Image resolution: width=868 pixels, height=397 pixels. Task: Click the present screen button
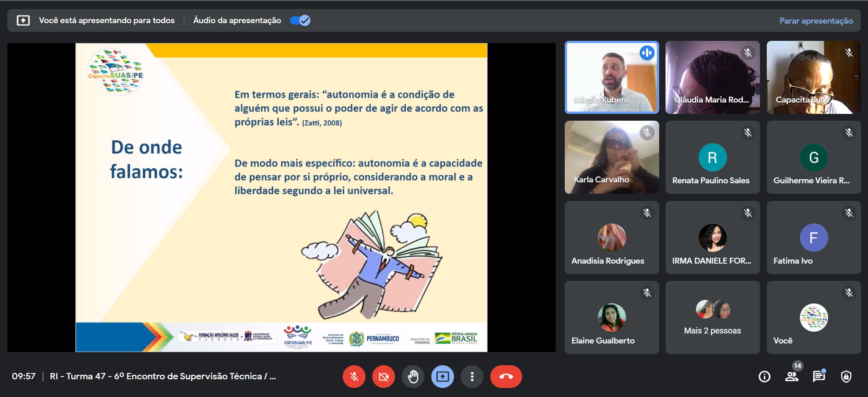(x=443, y=377)
